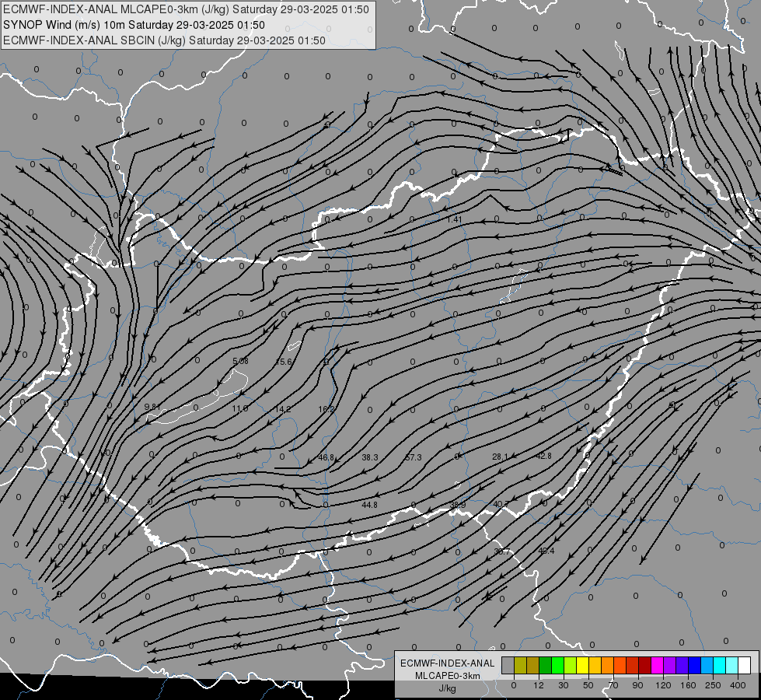The height and width of the screenshot is (700, 761).
Task: Click the '30' tick label on the legend
Action: (x=563, y=685)
